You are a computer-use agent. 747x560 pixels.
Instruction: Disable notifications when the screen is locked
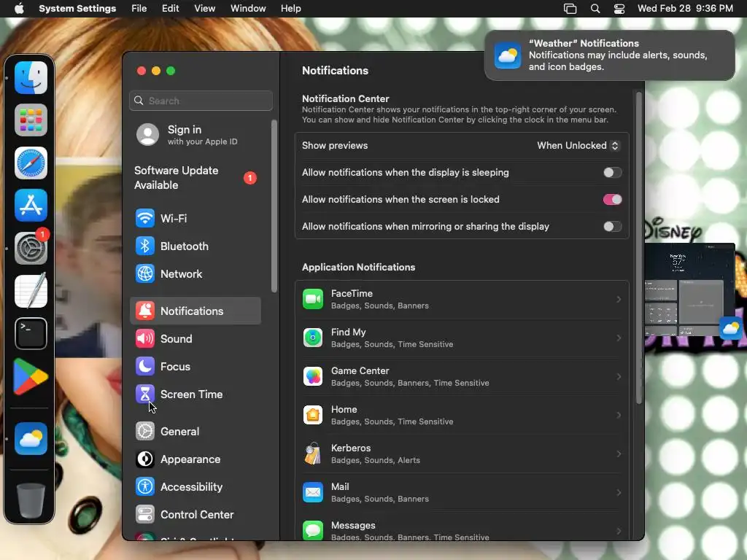point(612,200)
